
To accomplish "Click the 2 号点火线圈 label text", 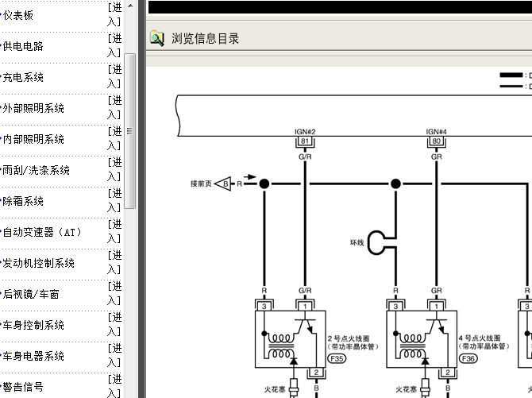I will 349,338.
